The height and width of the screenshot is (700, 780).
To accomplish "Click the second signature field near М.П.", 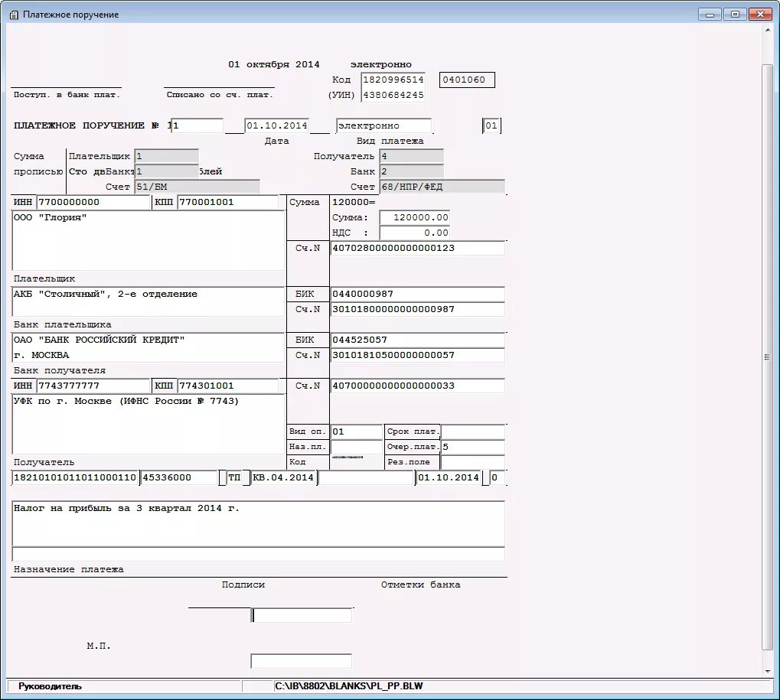I will (x=302, y=661).
